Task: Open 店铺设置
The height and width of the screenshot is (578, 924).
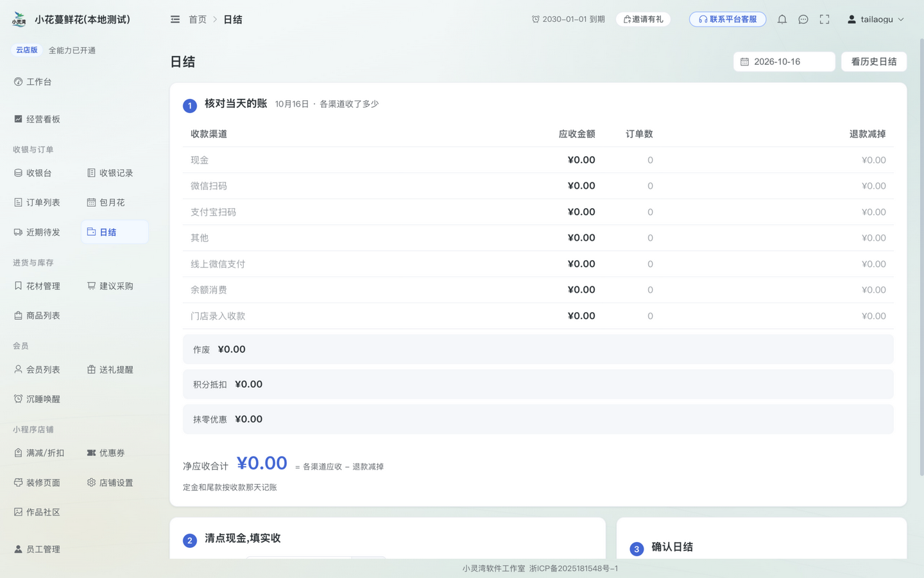Action: (110, 482)
